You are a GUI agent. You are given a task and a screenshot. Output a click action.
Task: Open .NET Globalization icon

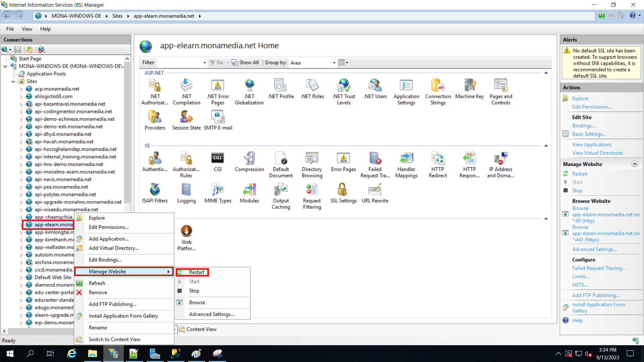249,92
